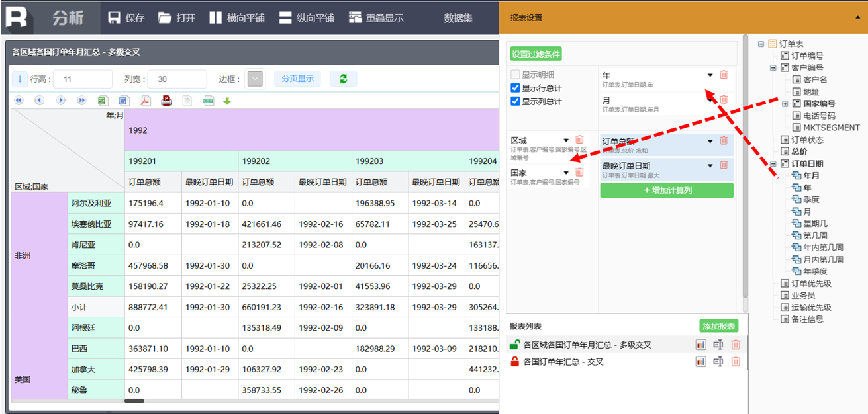
Task: Click the export to PDF icon
Action: click(145, 101)
